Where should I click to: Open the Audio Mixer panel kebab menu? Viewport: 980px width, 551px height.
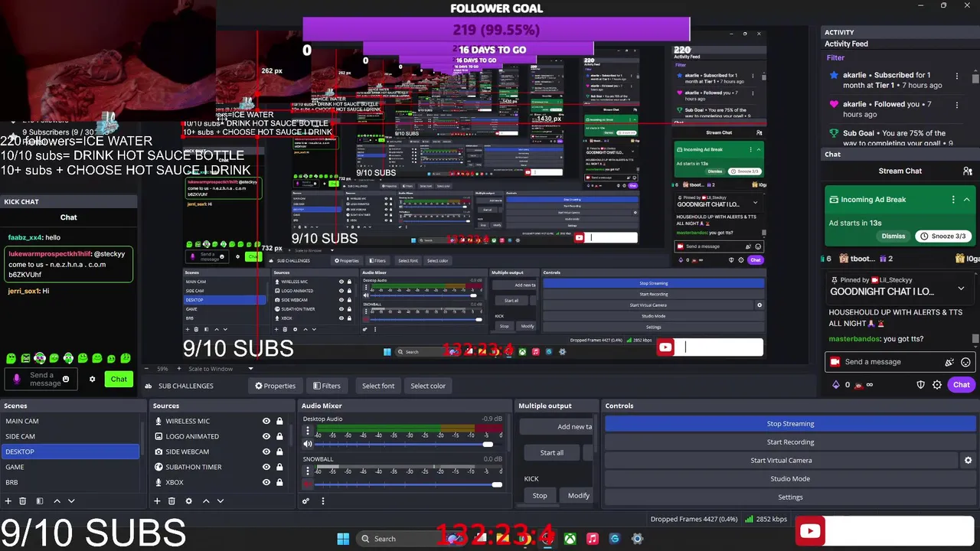[322, 501]
